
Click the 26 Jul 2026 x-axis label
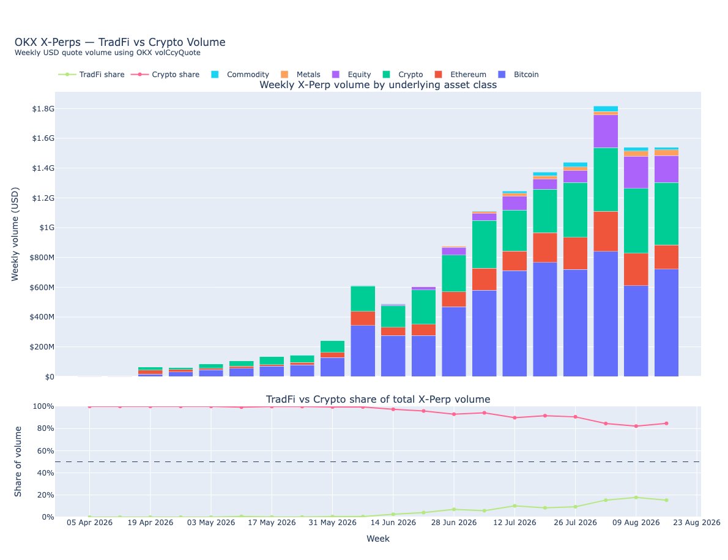575,523
